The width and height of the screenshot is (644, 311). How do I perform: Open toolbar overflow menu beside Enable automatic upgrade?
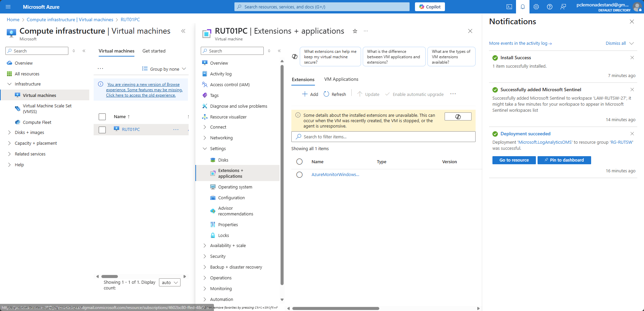point(453,94)
